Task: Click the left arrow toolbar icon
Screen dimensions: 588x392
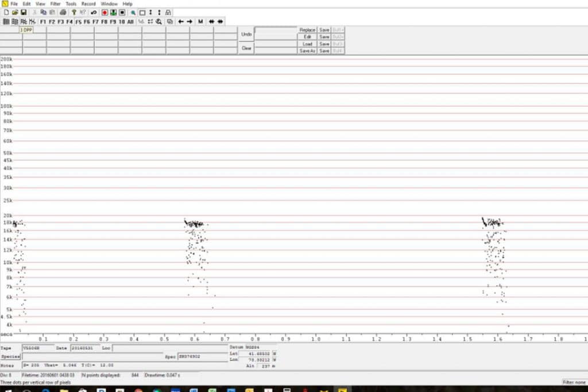Action: coord(181,22)
